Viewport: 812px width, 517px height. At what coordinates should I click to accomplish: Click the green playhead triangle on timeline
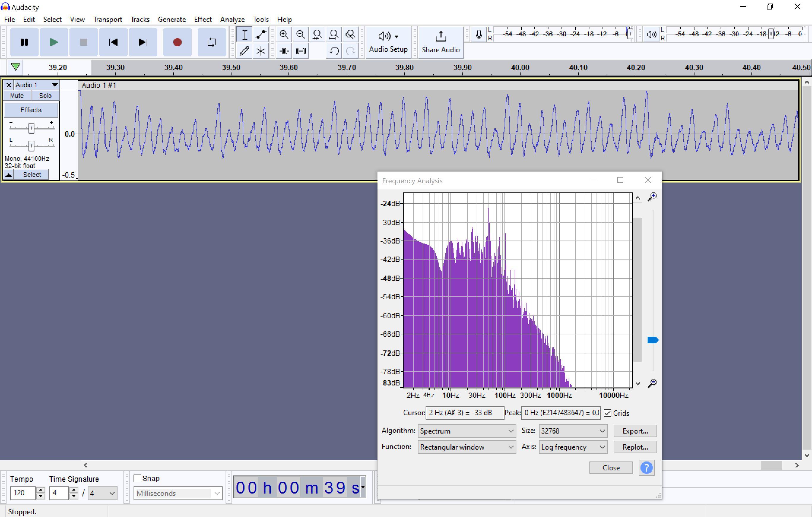point(15,67)
